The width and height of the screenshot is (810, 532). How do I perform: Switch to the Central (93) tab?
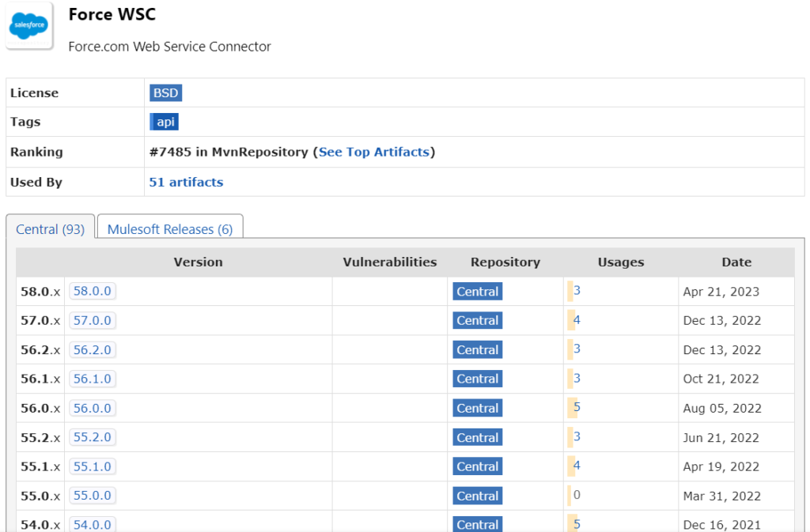[x=50, y=229]
